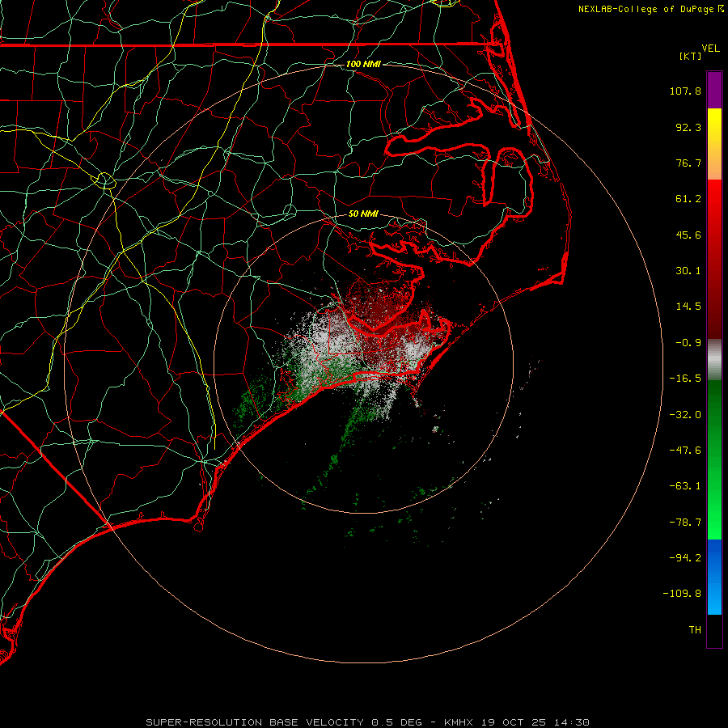Click the NEXLAB-College of DuPage label

[650, 9]
